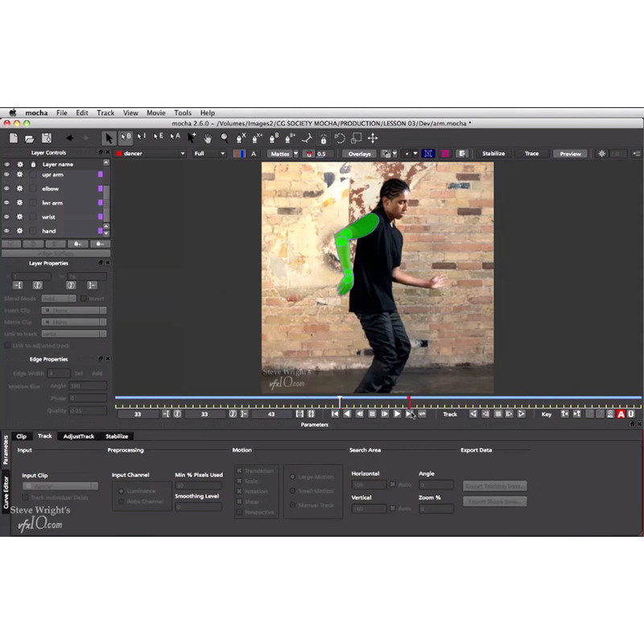Click the red autokey A button
The height and width of the screenshot is (644, 644).
(x=621, y=414)
